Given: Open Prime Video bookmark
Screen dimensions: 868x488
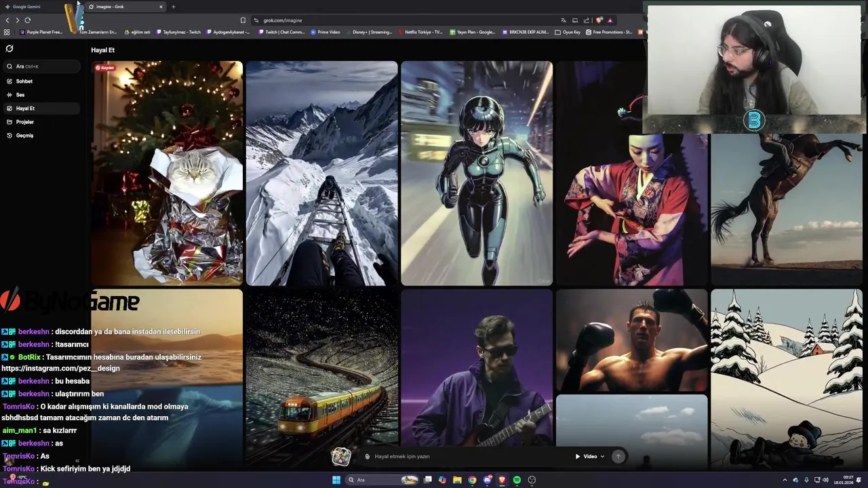Looking at the screenshot, I should (325, 32).
